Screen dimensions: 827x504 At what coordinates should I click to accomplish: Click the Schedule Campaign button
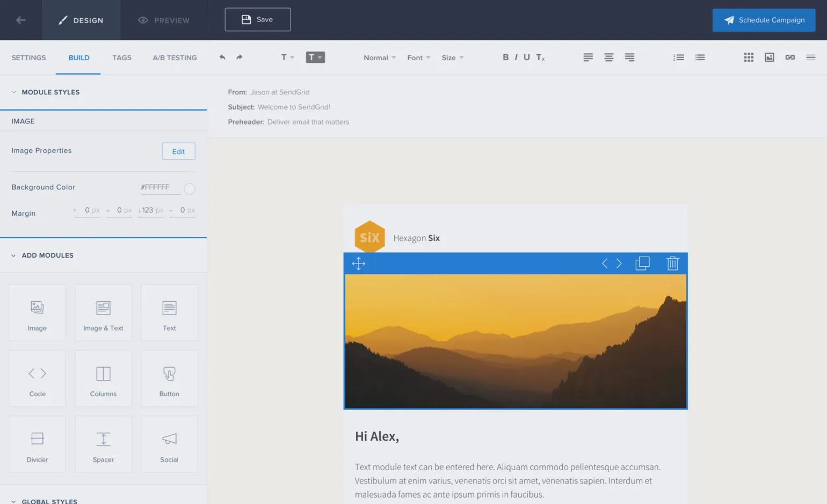pyautogui.click(x=764, y=20)
